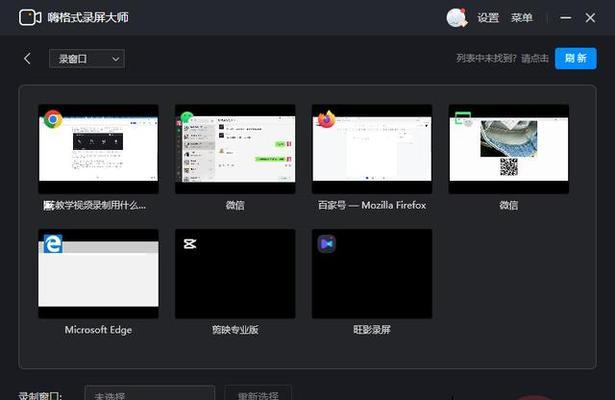Click the Chrome icon on first thumbnail
Image resolution: width=615 pixels, height=400 pixels.
[x=53, y=119]
